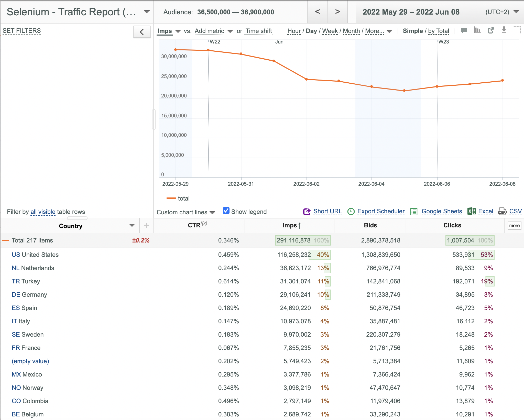Click the orange total legend swatch

coord(171,198)
